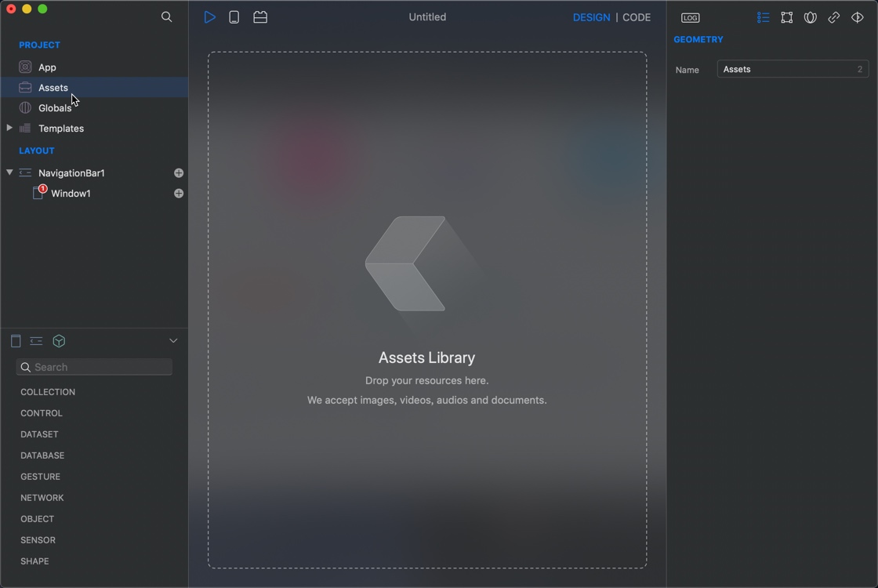The width and height of the screenshot is (878, 588).
Task: Open the device preview selector
Action: coord(234,16)
